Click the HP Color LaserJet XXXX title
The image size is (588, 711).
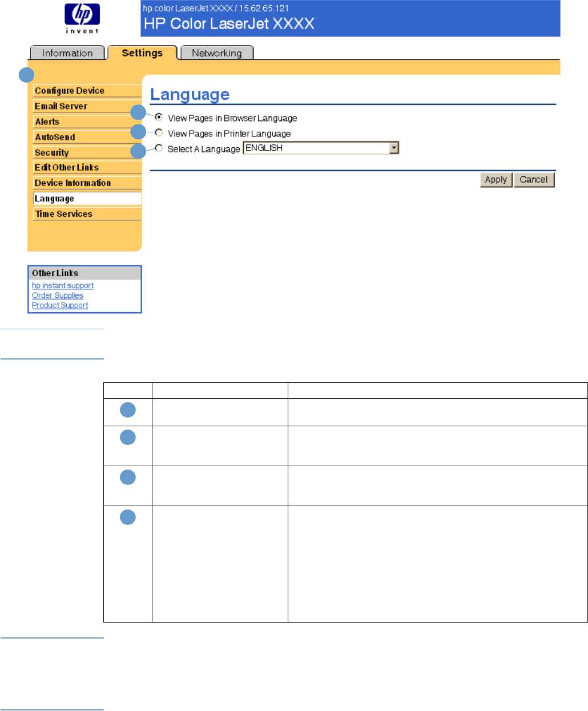point(229,24)
